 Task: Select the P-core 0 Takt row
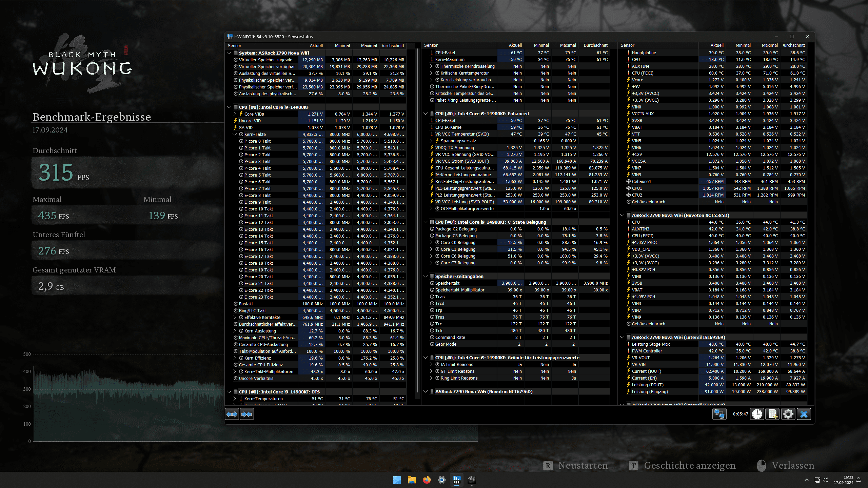(315, 141)
